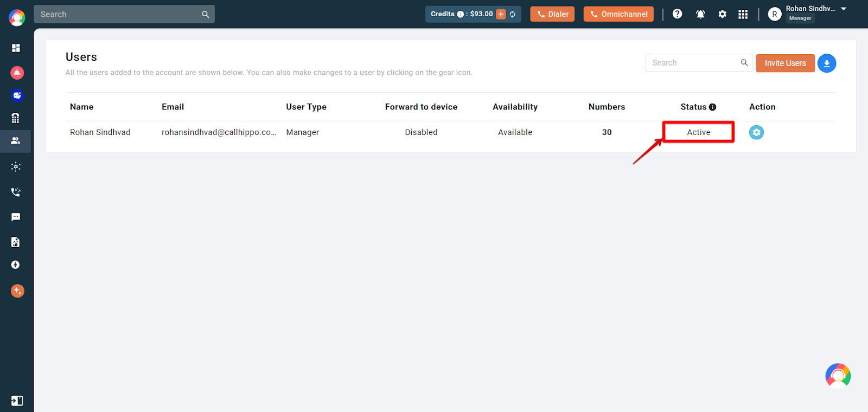Click the orange sparkle AI icon
The height and width of the screenshot is (412, 868).
click(x=17, y=291)
